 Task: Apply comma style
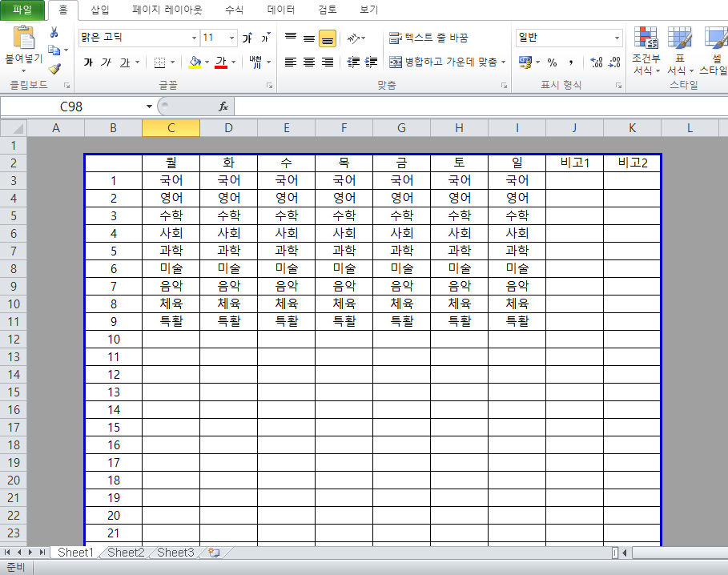[x=570, y=62]
